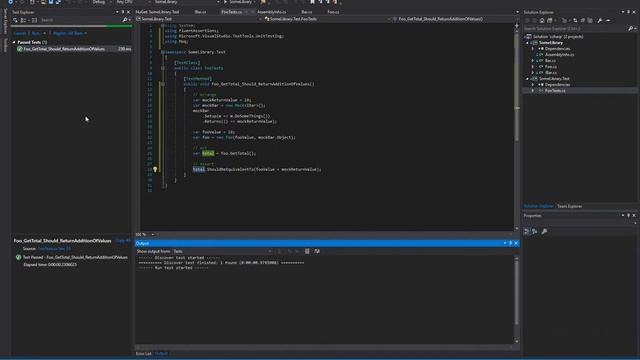The width and height of the screenshot is (640, 360).
Task: Click the Solution Explorer Refresh icon
Action: click(x=576, y=20)
